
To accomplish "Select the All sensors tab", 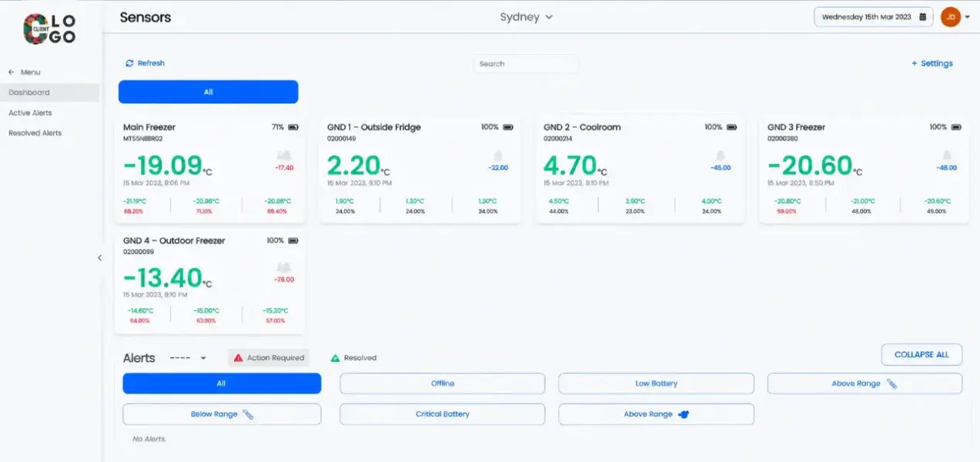I will pyautogui.click(x=208, y=92).
